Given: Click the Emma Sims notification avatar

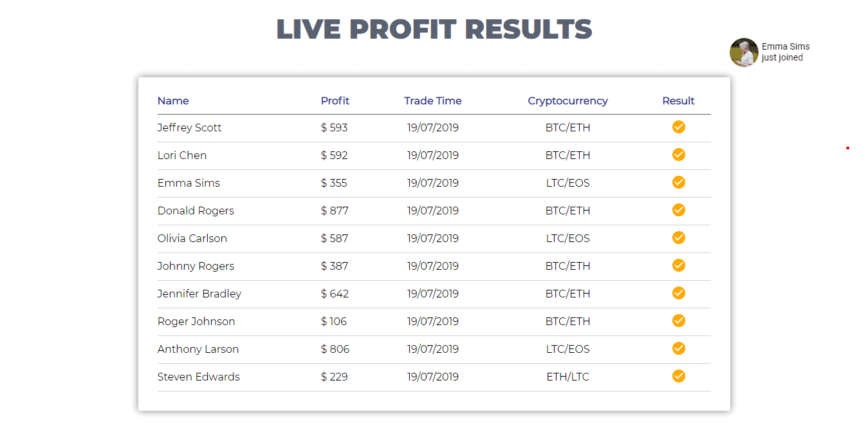Looking at the screenshot, I should pyautogui.click(x=744, y=52).
